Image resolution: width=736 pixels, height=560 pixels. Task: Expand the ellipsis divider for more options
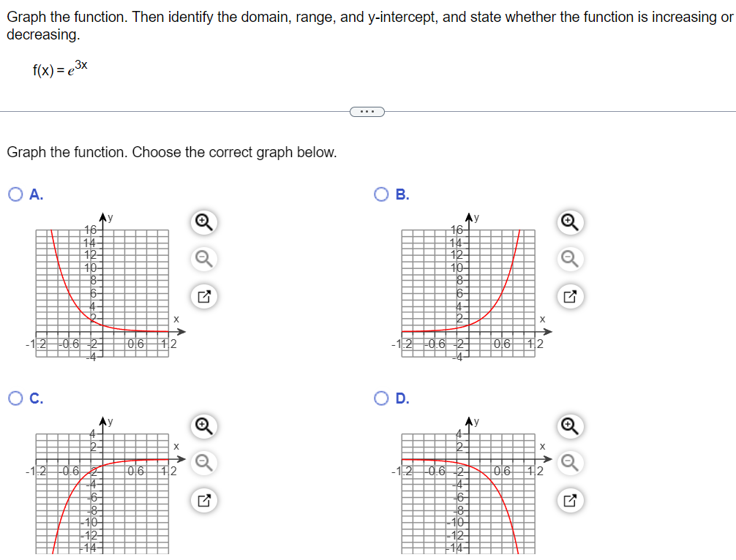(368, 110)
